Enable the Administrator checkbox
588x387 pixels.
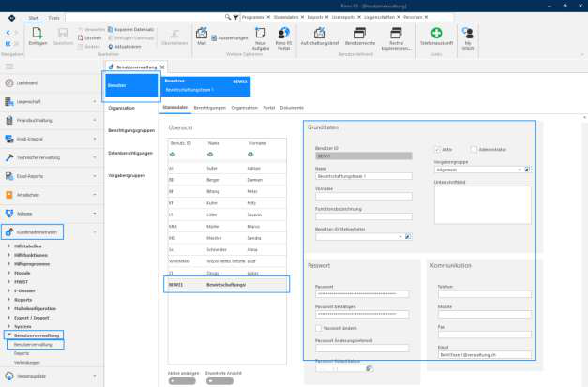[x=474, y=150]
